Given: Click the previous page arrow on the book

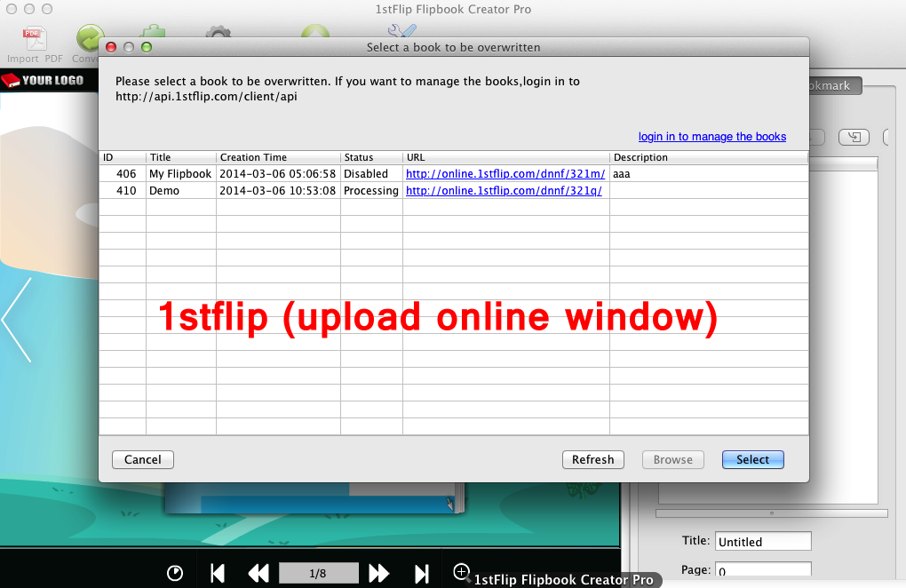Looking at the screenshot, I should (x=17, y=320).
